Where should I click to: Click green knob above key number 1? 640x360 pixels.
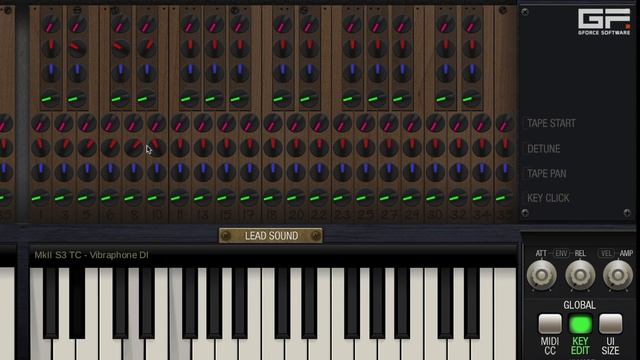[40, 198]
